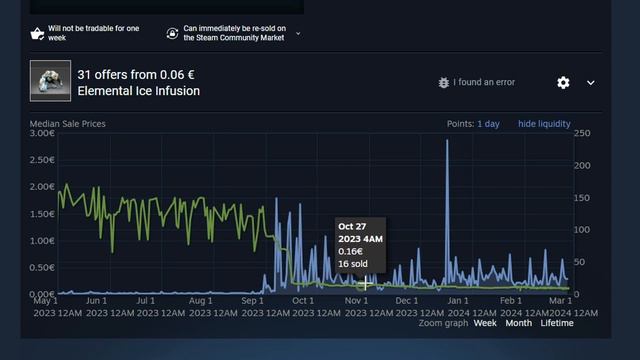Click the 'Oct 27 2023 4AM' tooltip
The image size is (640, 360).
360,245
